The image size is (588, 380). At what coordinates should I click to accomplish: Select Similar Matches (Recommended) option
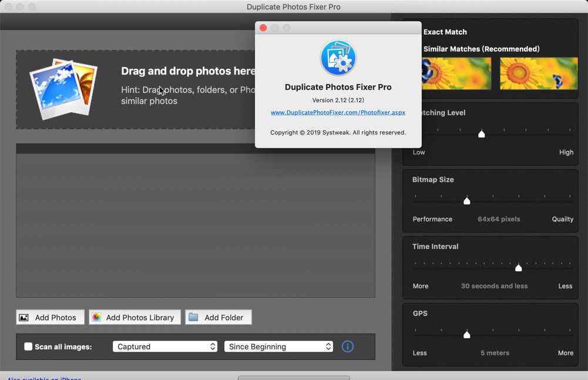[x=482, y=49]
